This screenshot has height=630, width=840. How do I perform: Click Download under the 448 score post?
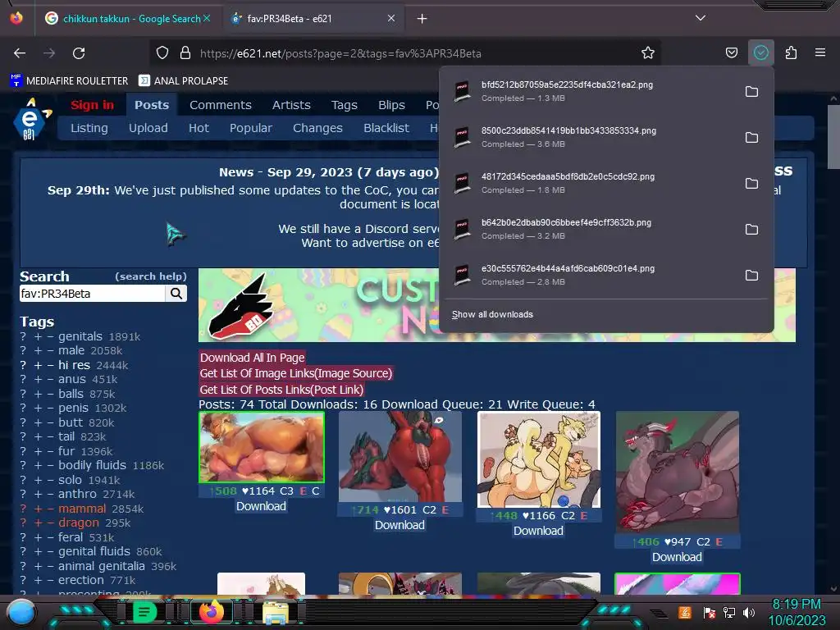click(538, 531)
